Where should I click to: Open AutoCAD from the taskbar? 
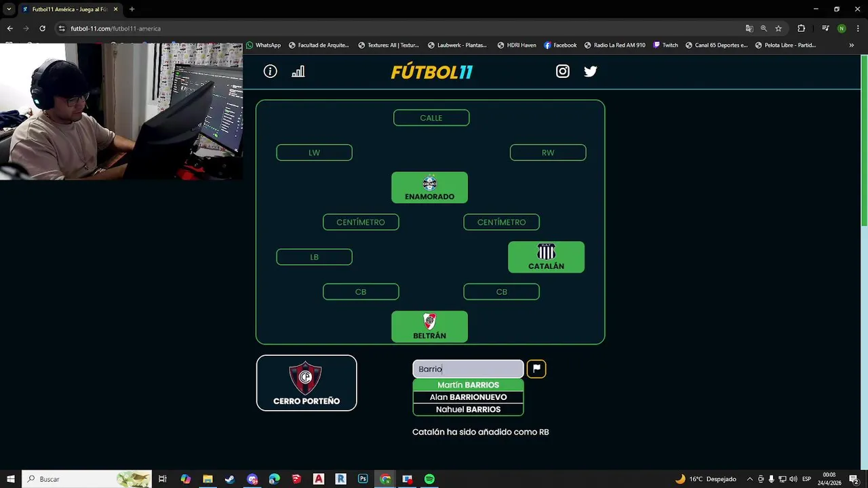[319, 479]
